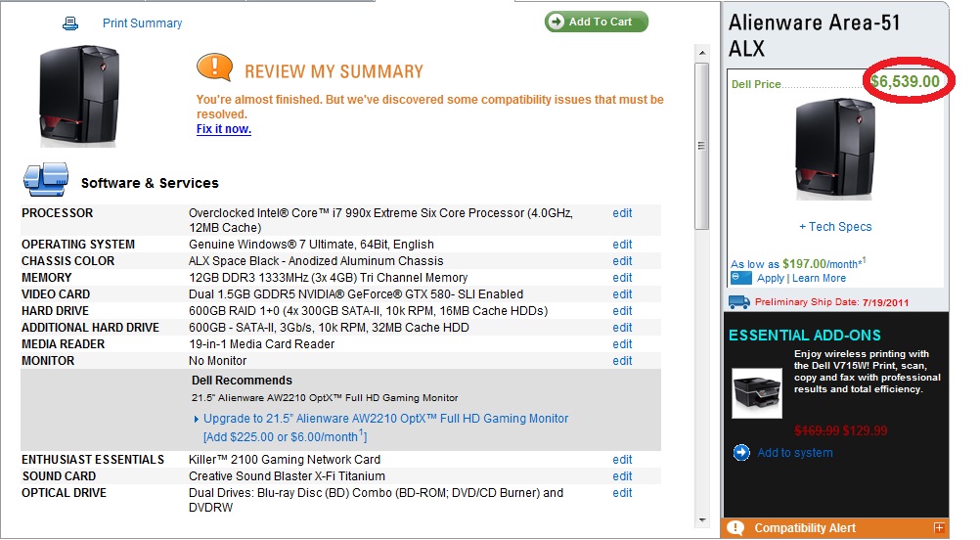Click the 'No Monitor' value text
This screenshot has height=540, width=980.
[217, 361]
